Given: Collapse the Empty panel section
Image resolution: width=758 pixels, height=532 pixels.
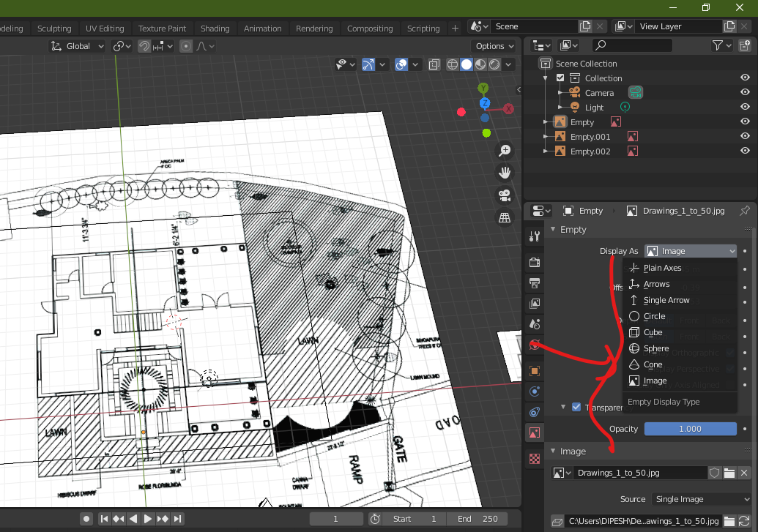Looking at the screenshot, I should (553, 229).
